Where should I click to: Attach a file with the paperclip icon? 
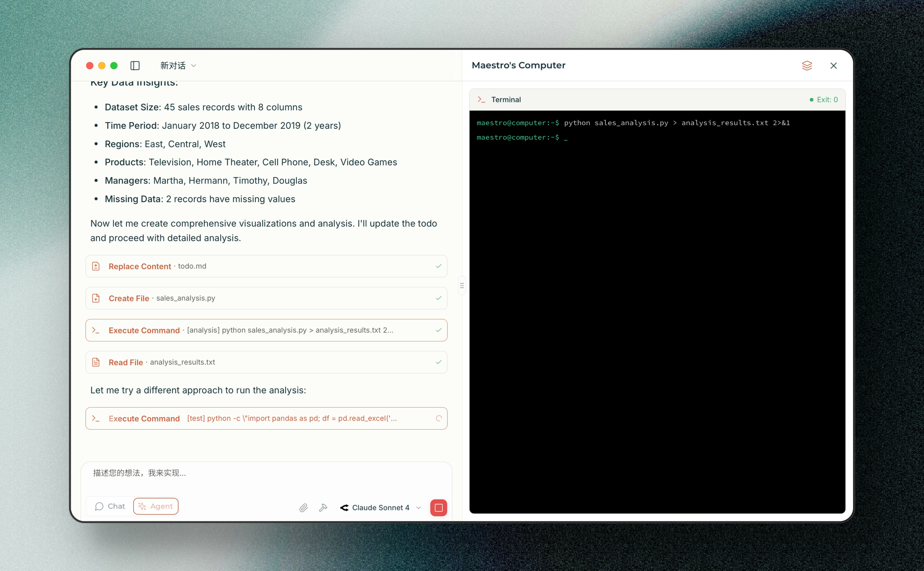[303, 508]
